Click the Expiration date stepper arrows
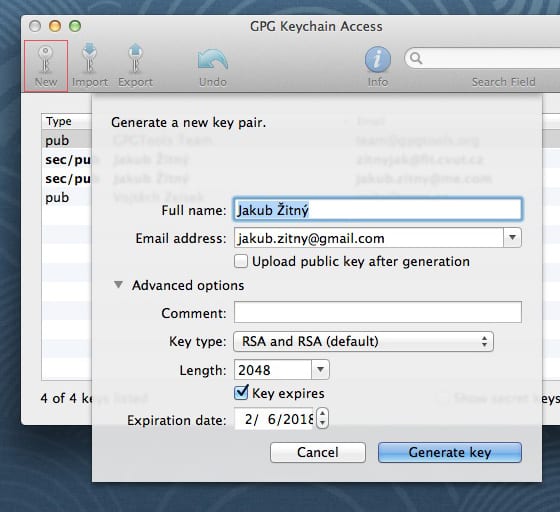 click(322, 418)
